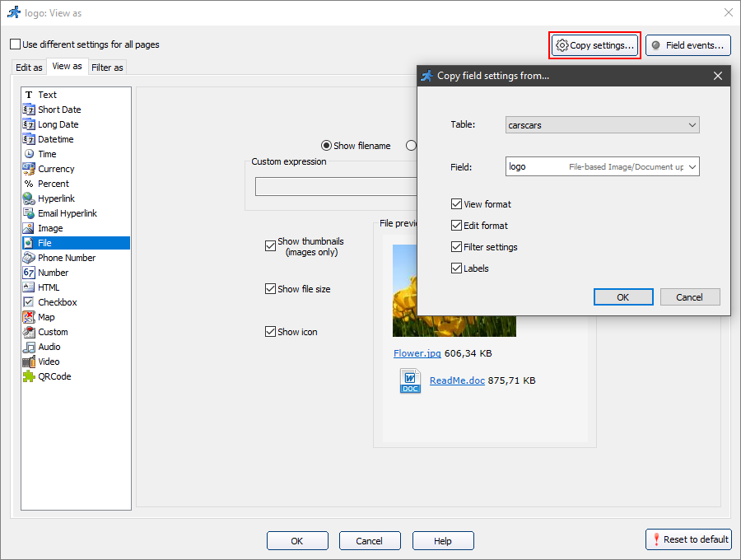This screenshot has width=741, height=560.
Task: Select the Hyperlink field type
Action: coord(54,198)
